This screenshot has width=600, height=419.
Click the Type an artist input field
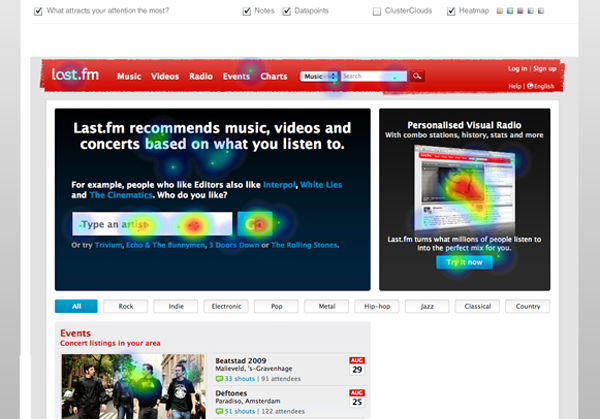(x=150, y=225)
